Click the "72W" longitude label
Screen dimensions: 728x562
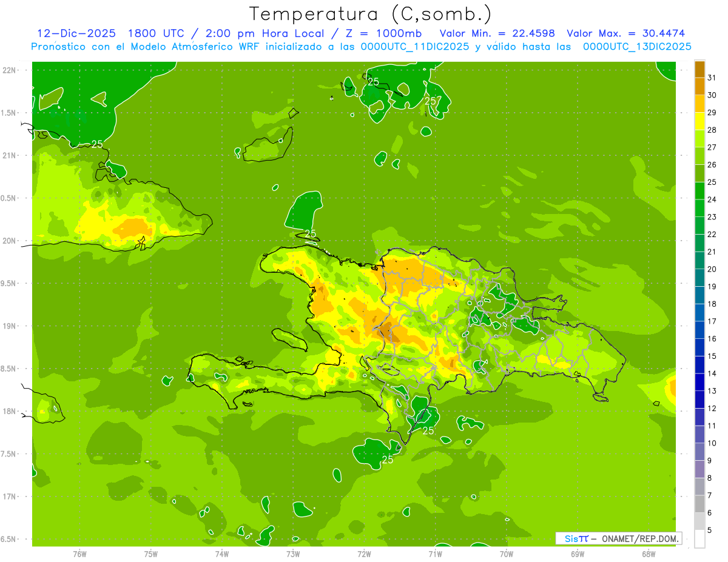tap(365, 554)
